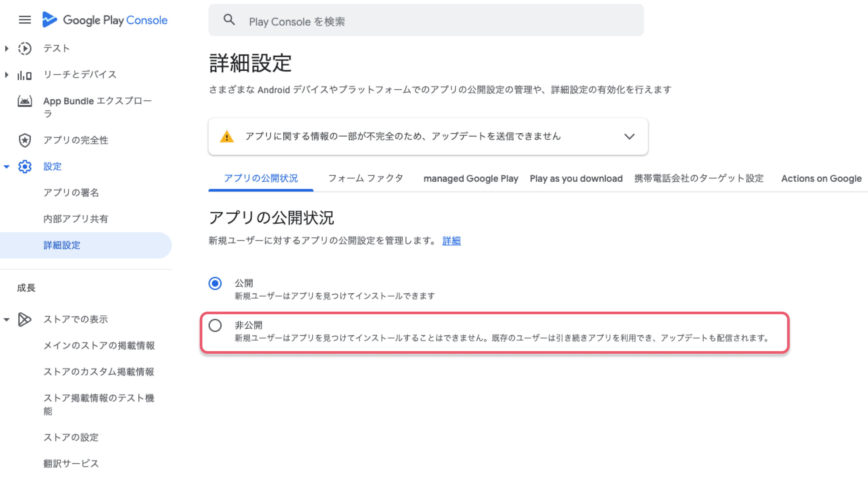
Task: Open the 携帯電話会社のターゲット設定 tab
Action: 699,178
